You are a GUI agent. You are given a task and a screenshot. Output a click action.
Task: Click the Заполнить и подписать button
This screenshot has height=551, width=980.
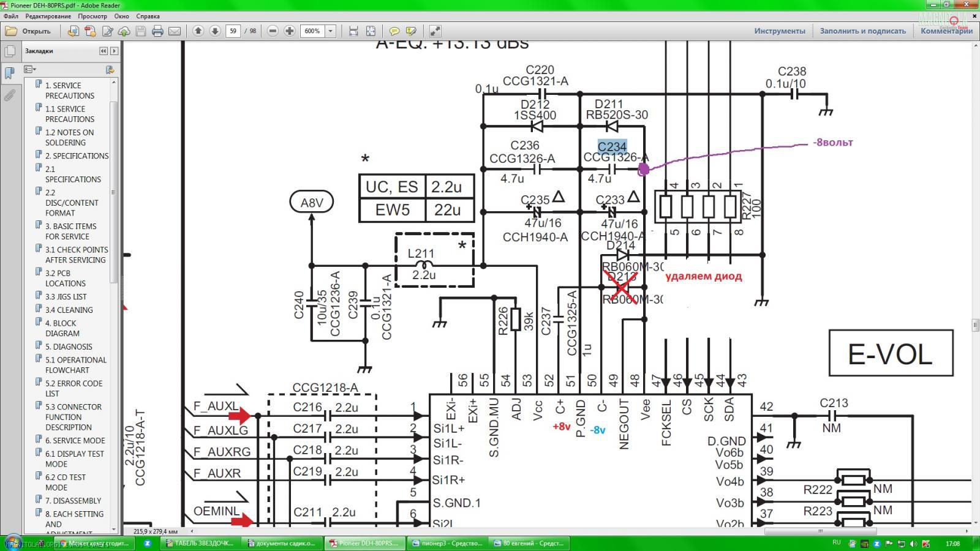coord(862,31)
